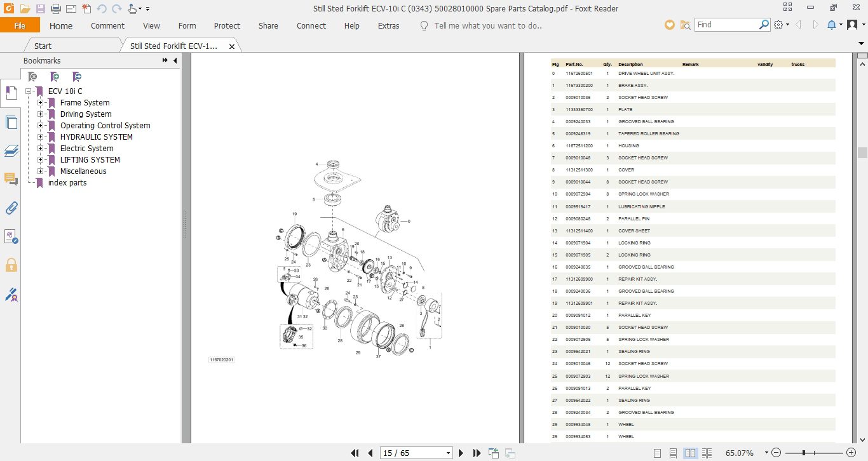Open the page number dropdown
This screenshot has height=461, width=868.
pyautogui.click(x=449, y=453)
